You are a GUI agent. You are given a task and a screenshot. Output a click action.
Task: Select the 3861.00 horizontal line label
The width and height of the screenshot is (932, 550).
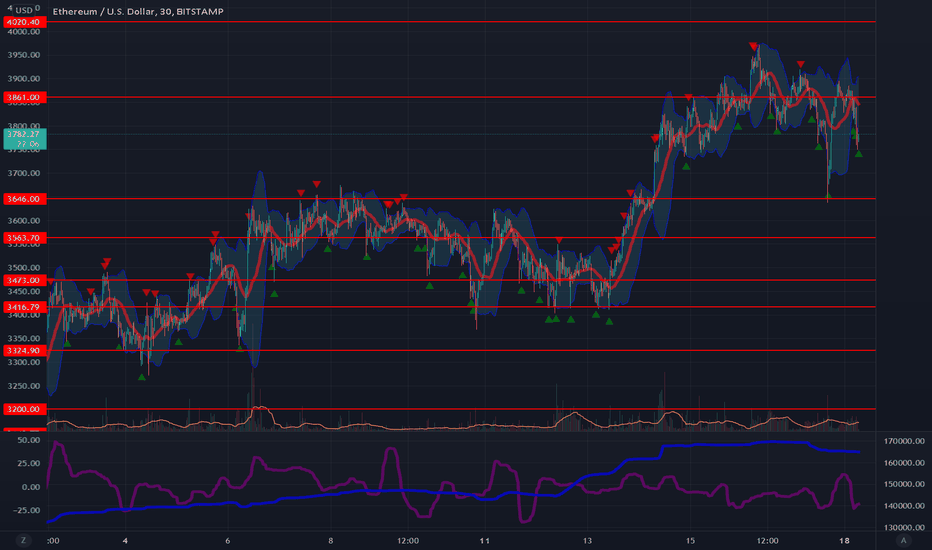click(24, 97)
